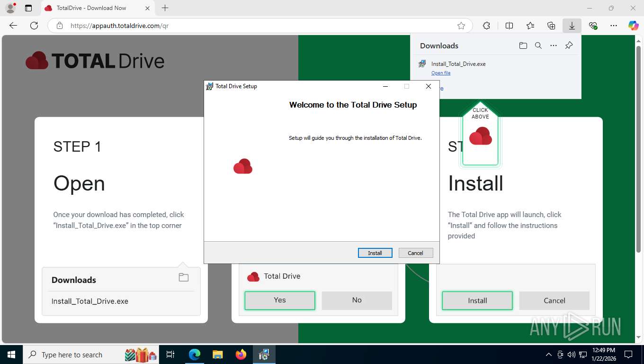Viewport: 644px width, 364px height.
Task: Show hidden system tray icons
Action: coord(549,355)
